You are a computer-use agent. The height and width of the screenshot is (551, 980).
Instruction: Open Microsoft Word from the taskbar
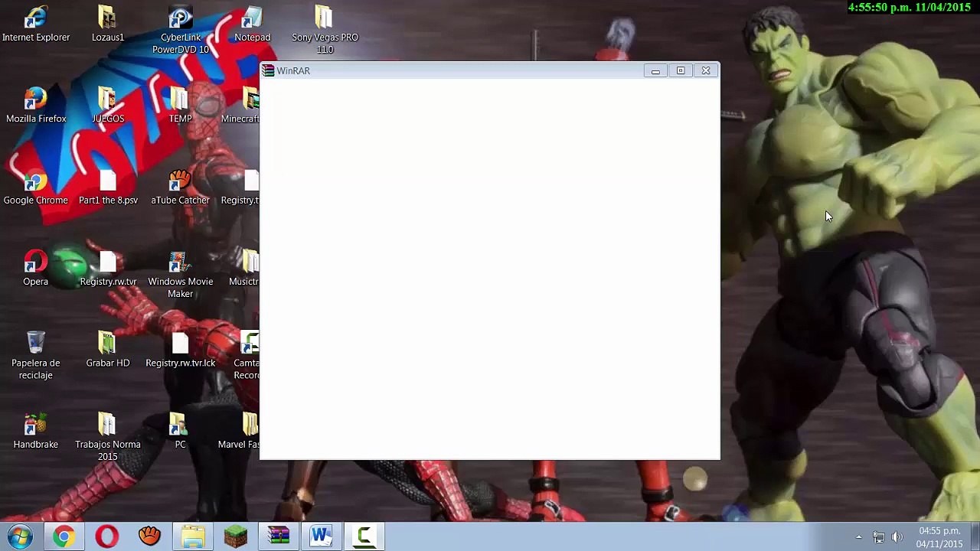(x=321, y=536)
